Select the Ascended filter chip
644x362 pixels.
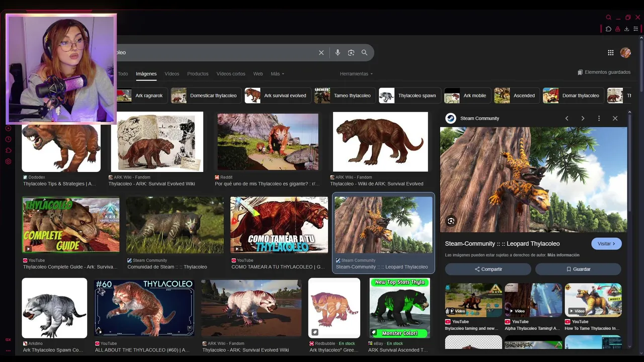516,96
